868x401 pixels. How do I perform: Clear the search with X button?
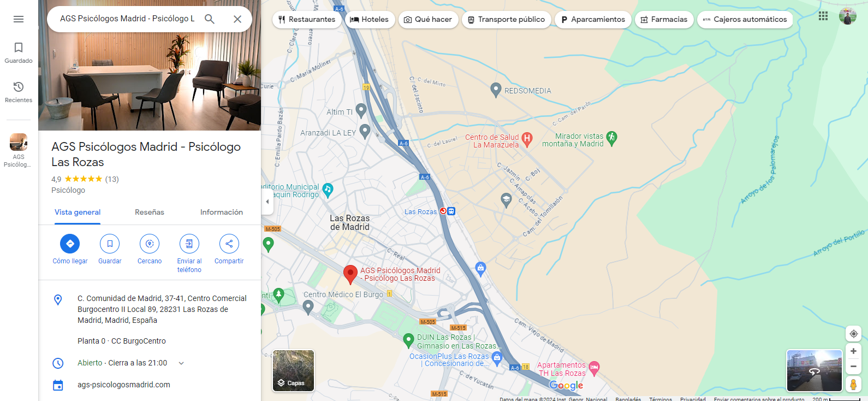[x=237, y=19]
